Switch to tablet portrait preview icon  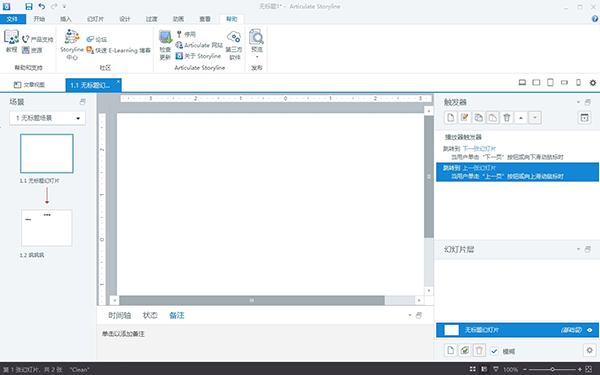[x=550, y=82]
